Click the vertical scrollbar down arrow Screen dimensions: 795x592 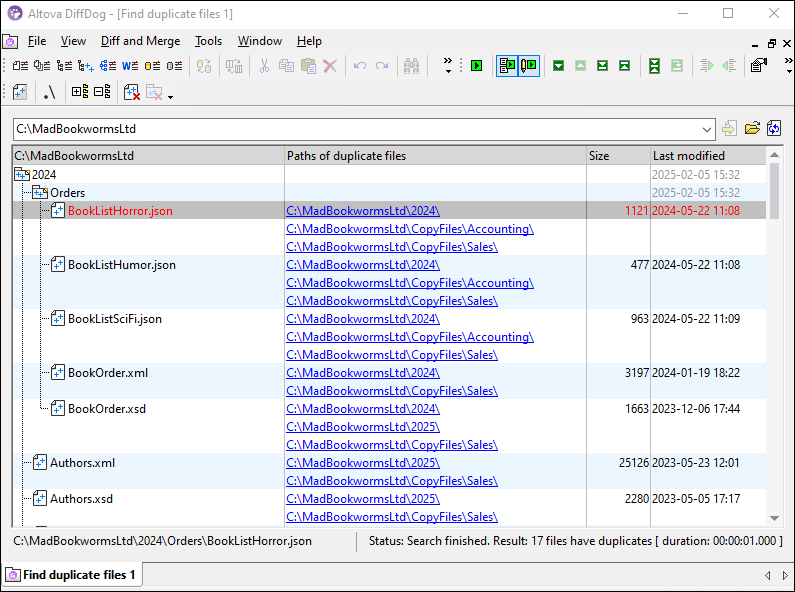click(x=774, y=518)
